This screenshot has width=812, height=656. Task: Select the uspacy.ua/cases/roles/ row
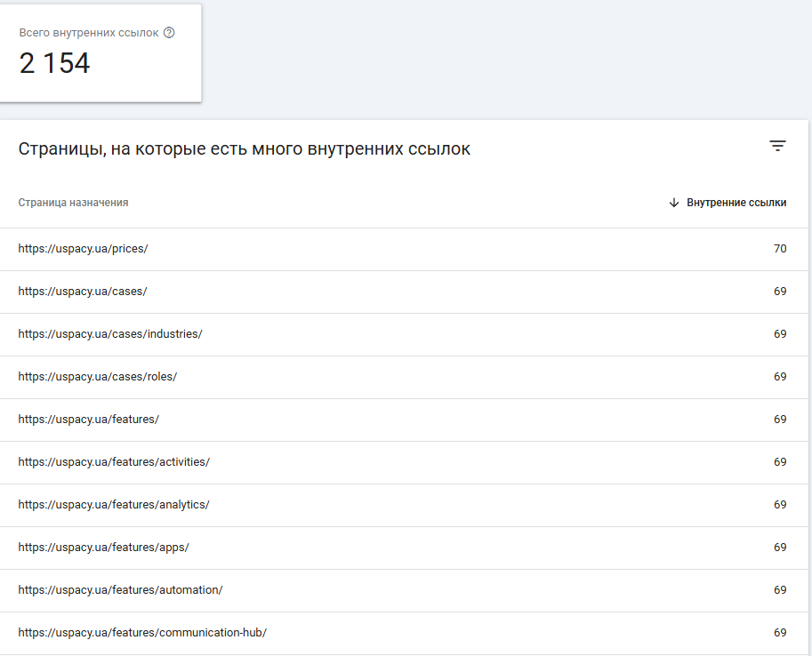(x=404, y=377)
